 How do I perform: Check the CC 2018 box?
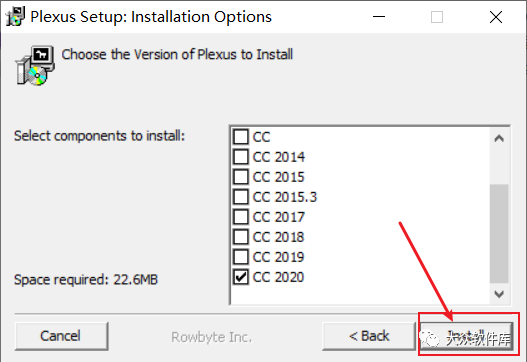click(x=241, y=237)
